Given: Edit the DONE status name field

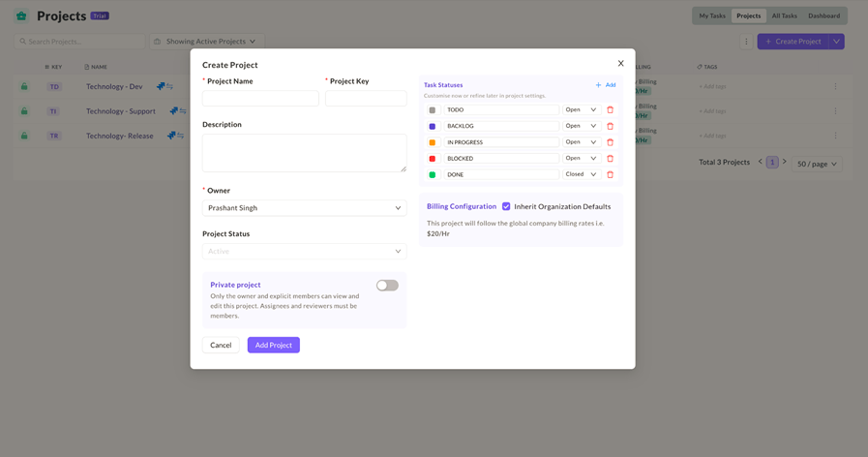Looking at the screenshot, I should [x=501, y=174].
